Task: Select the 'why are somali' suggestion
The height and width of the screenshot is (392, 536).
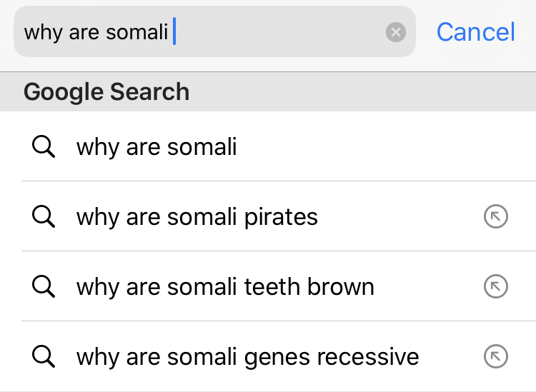Action: tap(157, 147)
